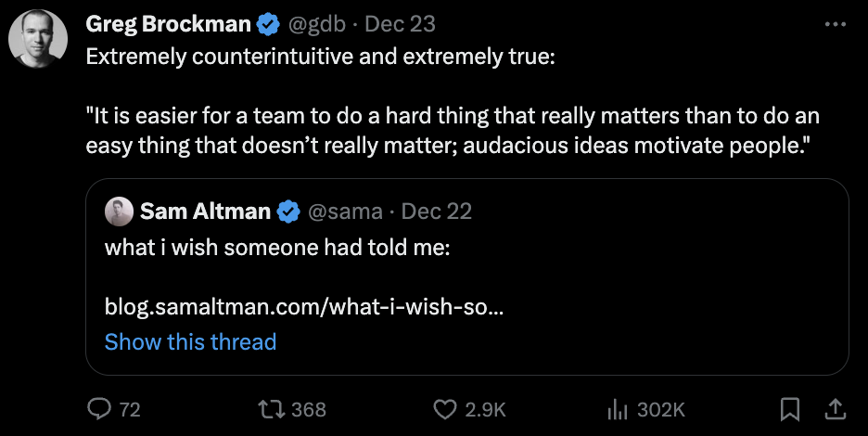Like the tweet with heart icon

[x=447, y=408]
